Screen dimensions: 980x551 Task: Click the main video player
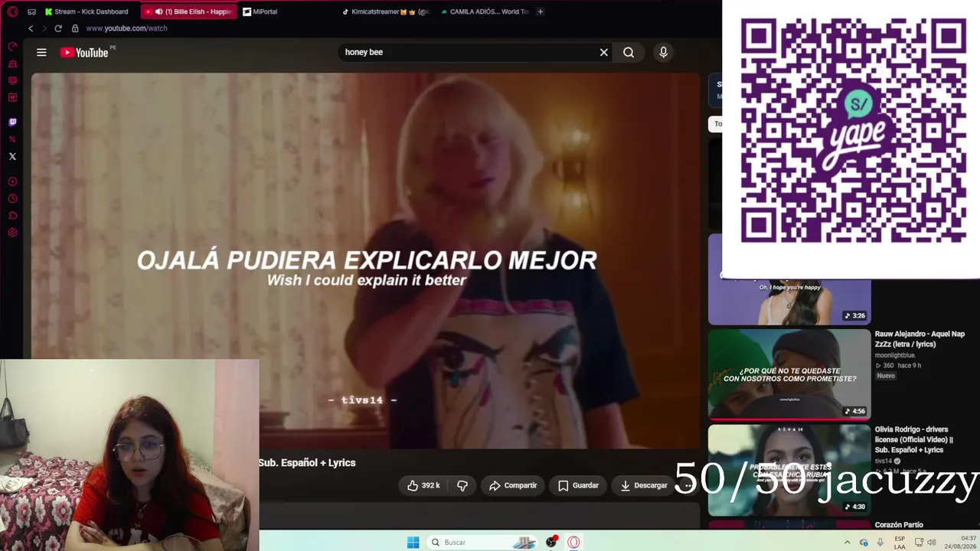[365, 260]
